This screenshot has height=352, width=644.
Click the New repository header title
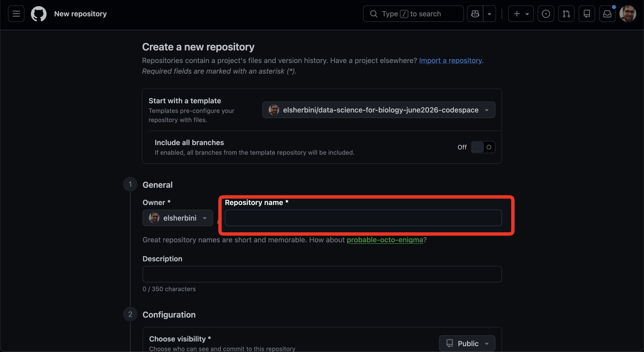tap(80, 14)
